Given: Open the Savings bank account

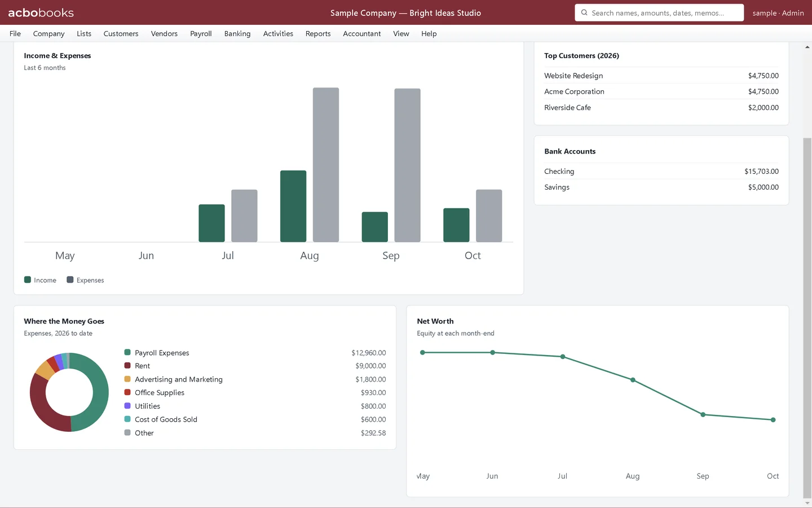Looking at the screenshot, I should tap(661, 187).
